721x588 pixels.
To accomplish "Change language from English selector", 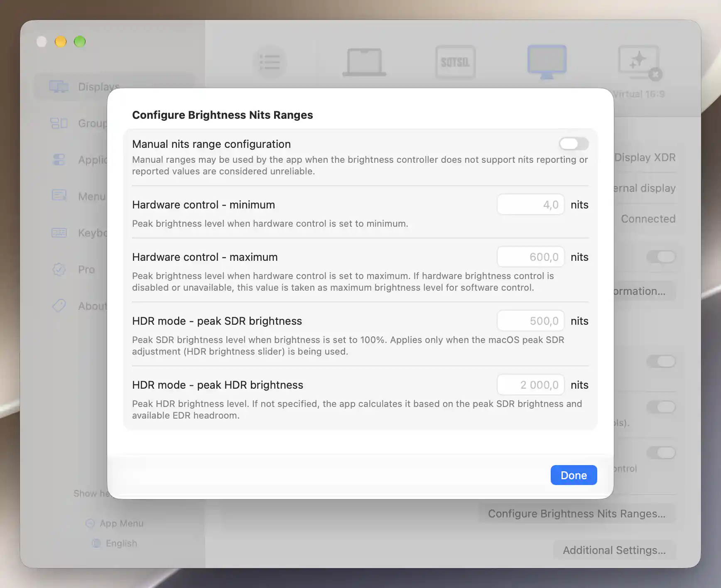I will (115, 543).
